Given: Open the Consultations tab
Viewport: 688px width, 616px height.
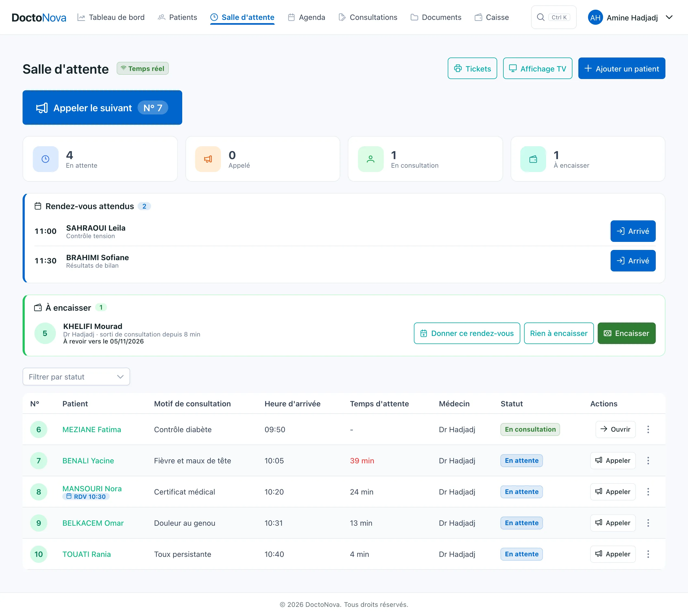Looking at the screenshot, I should [368, 17].
